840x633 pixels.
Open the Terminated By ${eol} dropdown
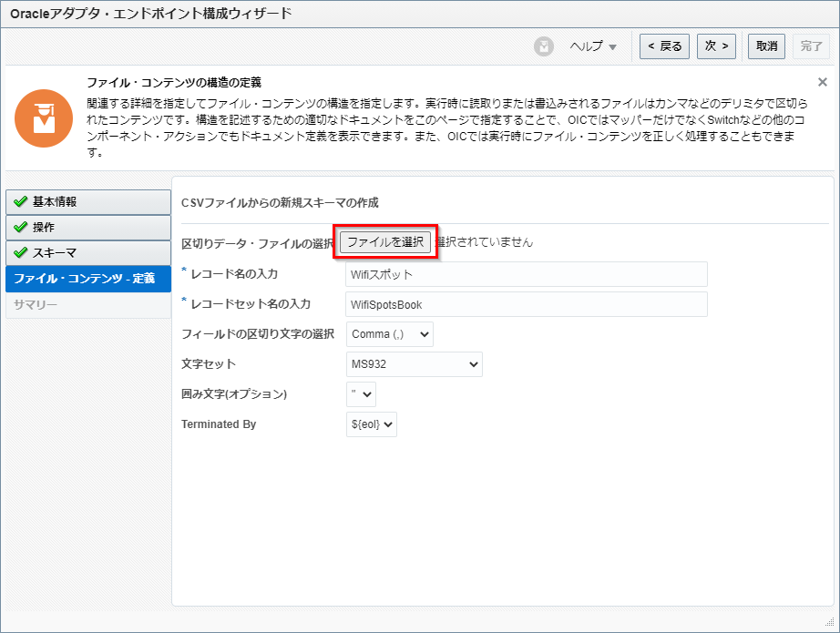pyautogui.click(x=371, y=424)
